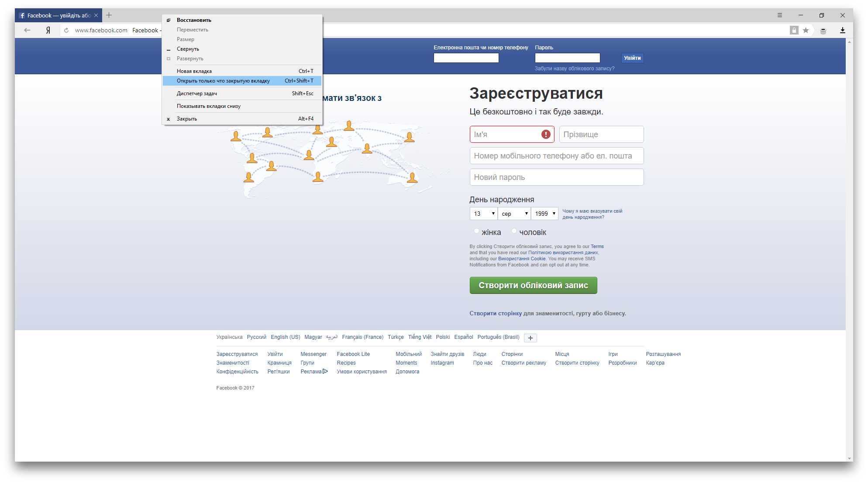
Task: Click the 'Новий пароль' input field
Action: pyautogui.click(x=556, y=177)
